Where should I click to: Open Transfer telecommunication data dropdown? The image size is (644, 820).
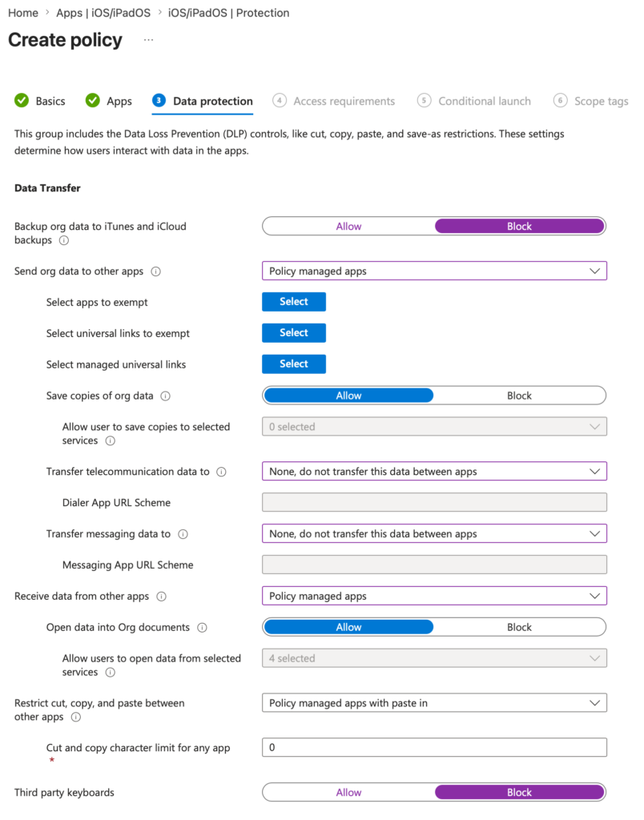point(434,471)
